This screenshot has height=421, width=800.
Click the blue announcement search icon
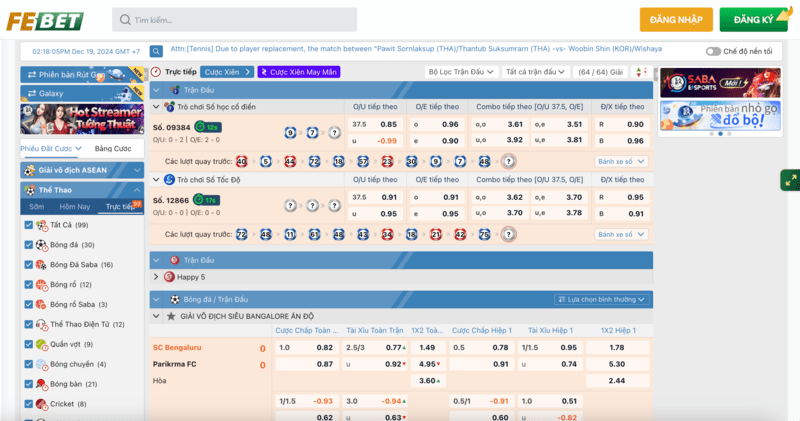156,51
